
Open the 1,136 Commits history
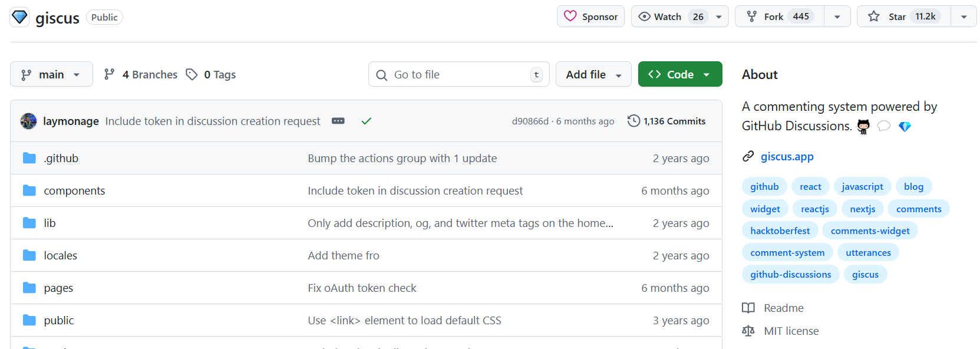[666, 121]
